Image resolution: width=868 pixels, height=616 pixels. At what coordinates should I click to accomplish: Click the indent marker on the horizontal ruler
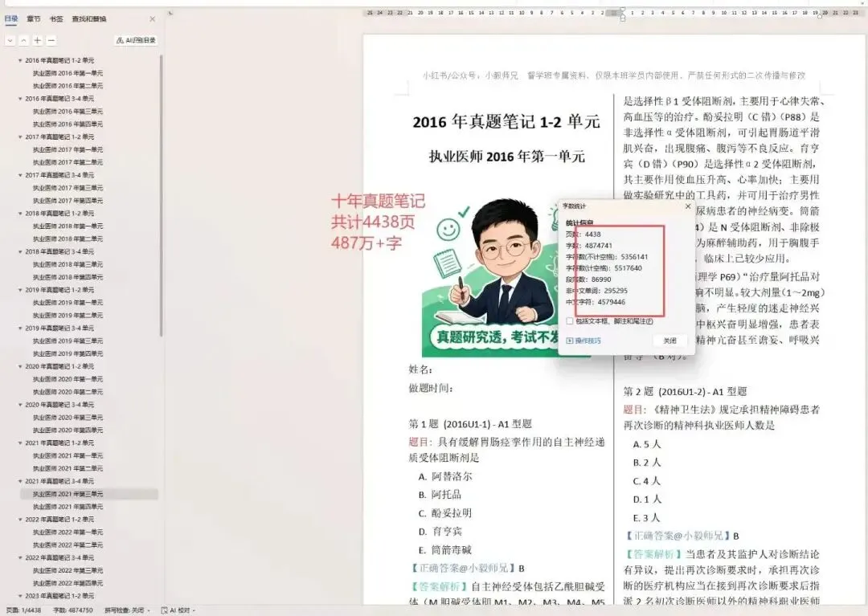(622, 14)
